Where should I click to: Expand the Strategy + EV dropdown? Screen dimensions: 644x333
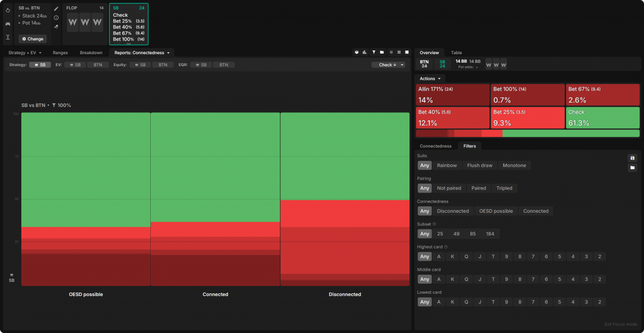(25, 53)
